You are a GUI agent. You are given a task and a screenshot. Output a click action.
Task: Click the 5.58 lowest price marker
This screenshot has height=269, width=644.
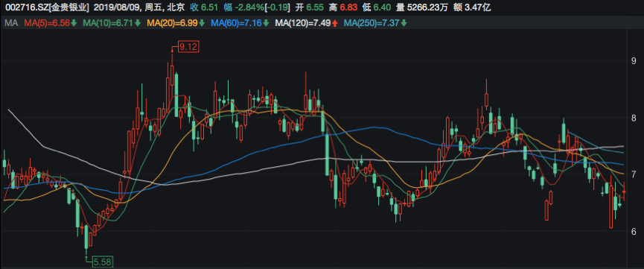tap(103, 262)
